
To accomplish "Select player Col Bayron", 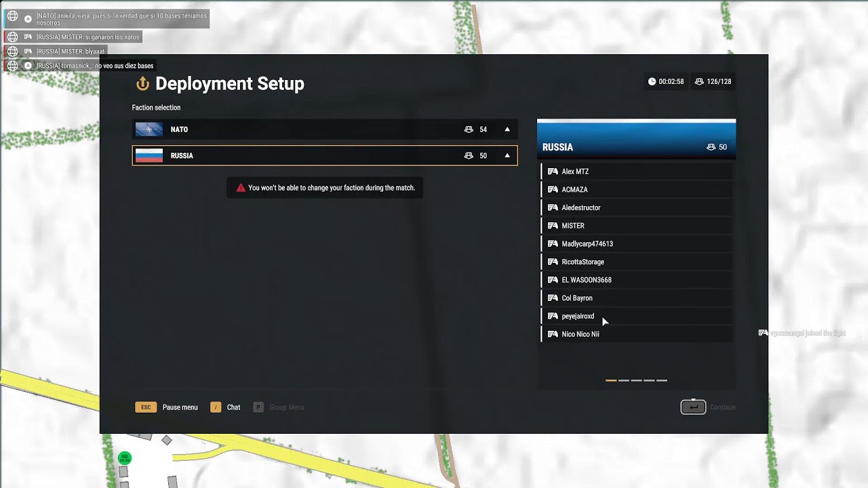I will pos(636,298).
